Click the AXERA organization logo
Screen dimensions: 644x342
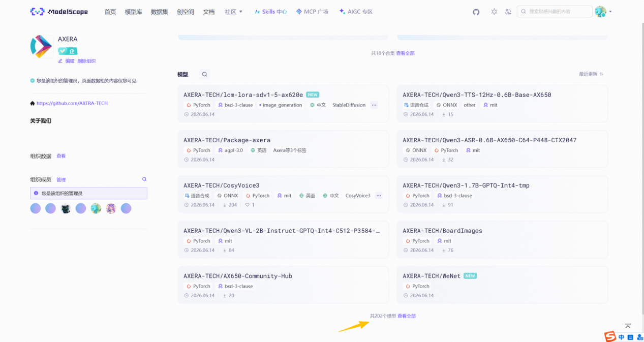coord(42,47)
